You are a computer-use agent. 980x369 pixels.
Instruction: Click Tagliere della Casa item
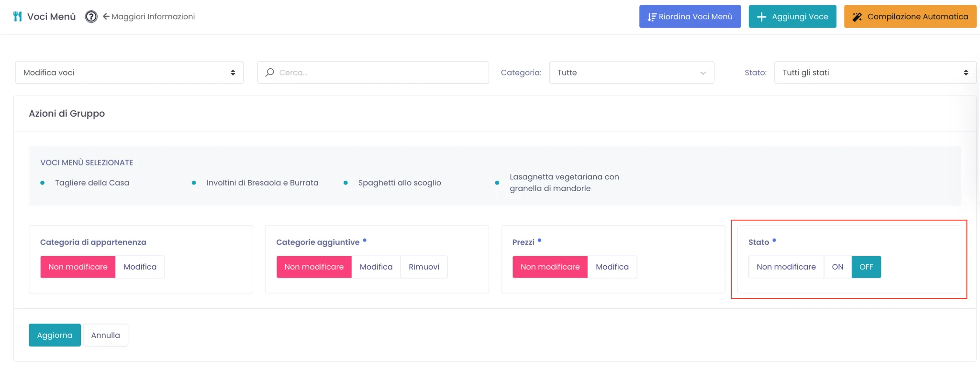[x=92, y=183]
